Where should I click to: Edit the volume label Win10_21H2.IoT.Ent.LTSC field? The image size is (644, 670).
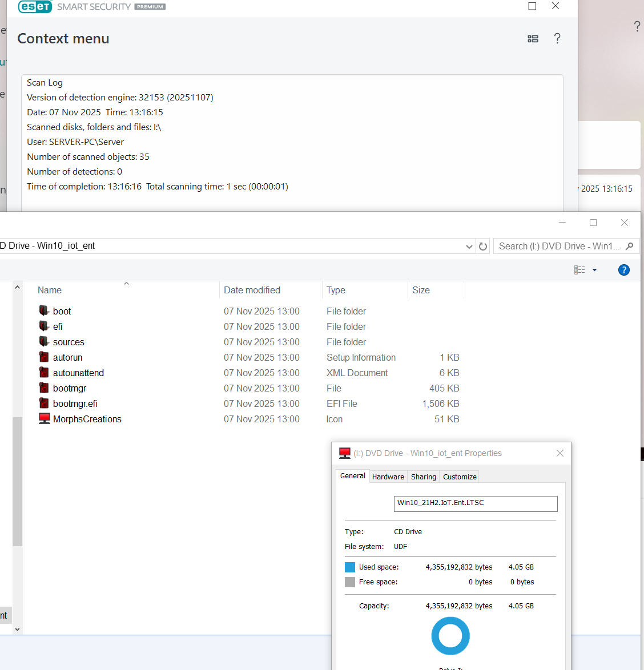tap(476, 503)
